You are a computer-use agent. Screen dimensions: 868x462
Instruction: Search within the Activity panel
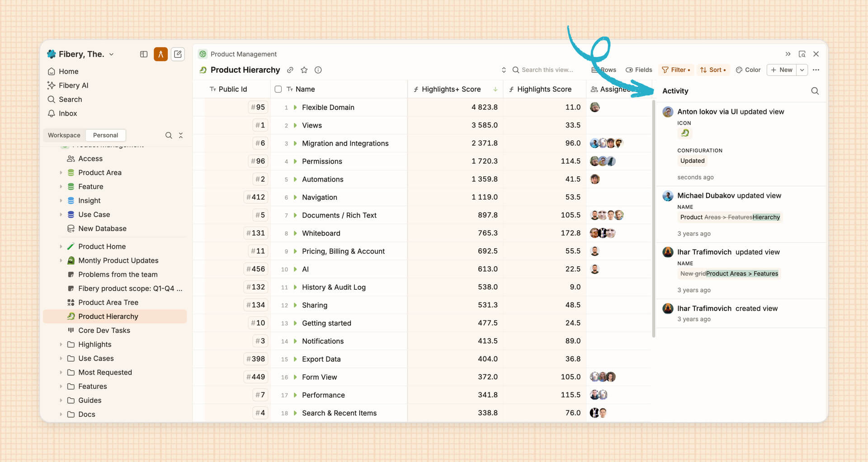[x=815, y=91]
